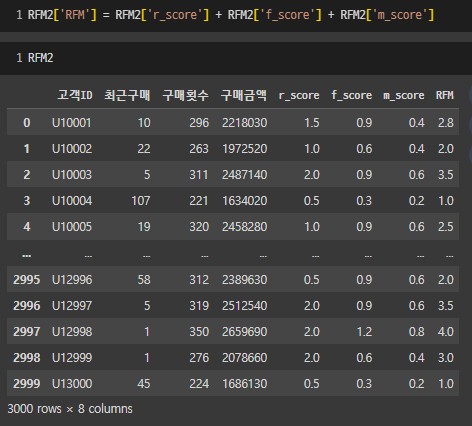Click customer ID U10001
This screenshot has height=426, width=472.
(x=72, y=123)
